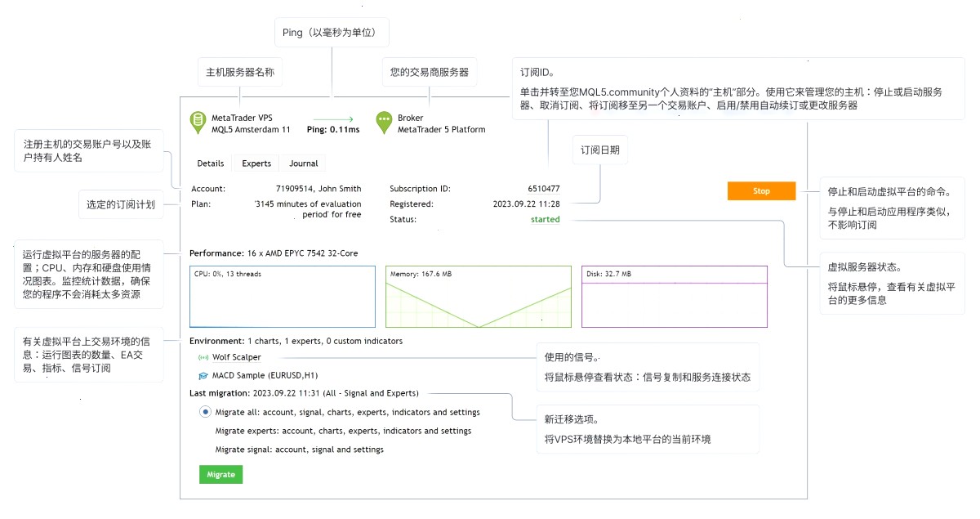Click the Disk usage chart
The width and height of the screenshot is (980, 519).
coord(675,297)
